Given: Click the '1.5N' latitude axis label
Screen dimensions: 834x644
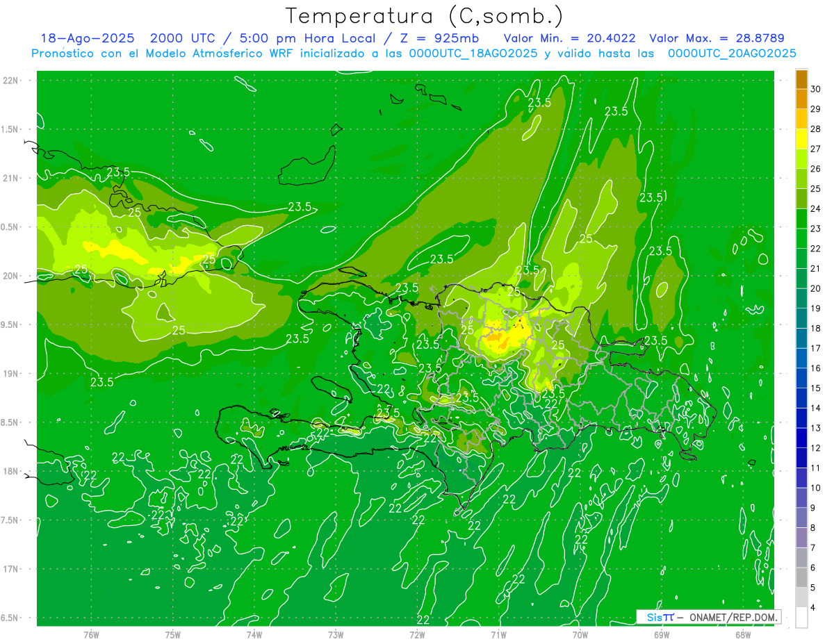Looking at the screenshot, I should [10, 129].
